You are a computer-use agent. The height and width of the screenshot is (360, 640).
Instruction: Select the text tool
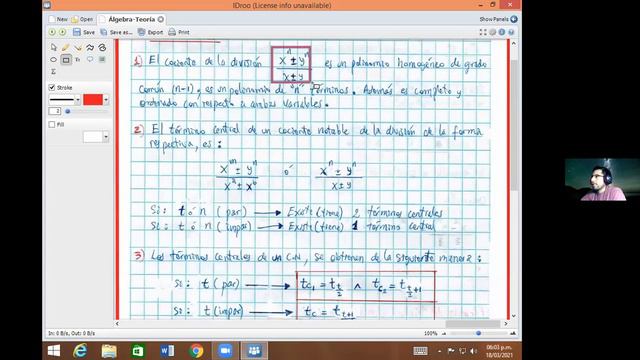78,60
